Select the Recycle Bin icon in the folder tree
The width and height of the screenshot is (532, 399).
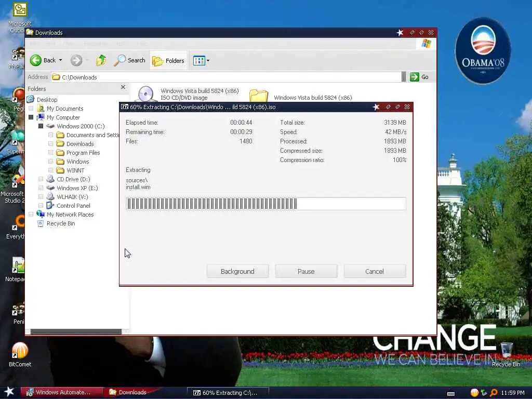[x=41, y=223]
